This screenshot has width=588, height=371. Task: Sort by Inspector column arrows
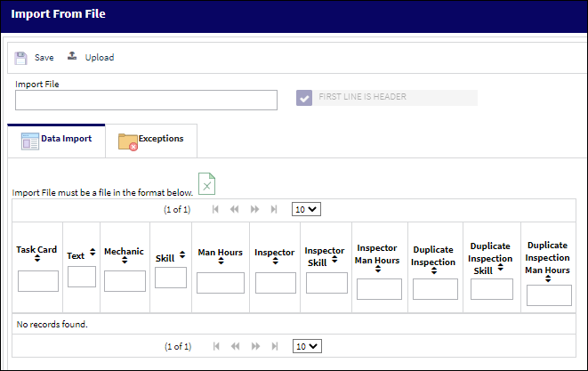click(275, 261)
